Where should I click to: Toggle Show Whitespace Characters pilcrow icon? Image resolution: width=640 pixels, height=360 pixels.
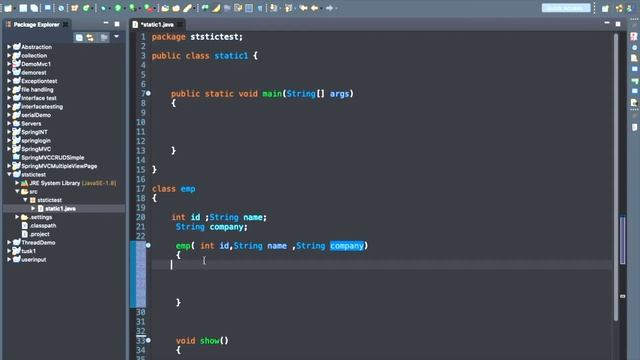pos(260,8)
